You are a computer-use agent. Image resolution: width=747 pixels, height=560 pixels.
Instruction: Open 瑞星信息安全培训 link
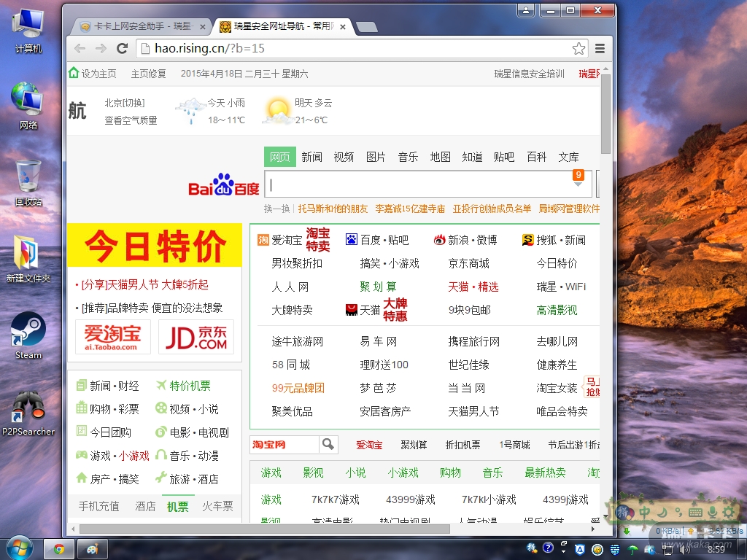coord(530,74)
